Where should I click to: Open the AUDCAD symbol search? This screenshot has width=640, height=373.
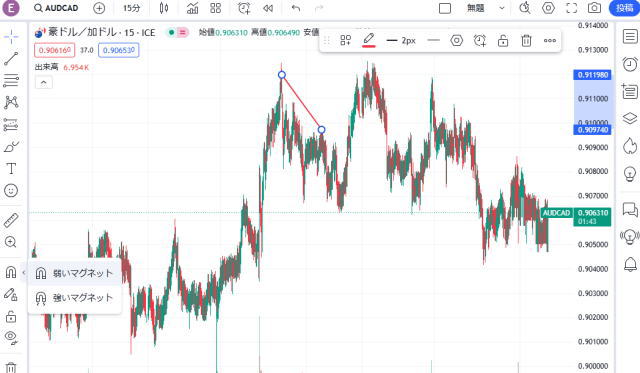pyautogui.click(x=56, y=8)
